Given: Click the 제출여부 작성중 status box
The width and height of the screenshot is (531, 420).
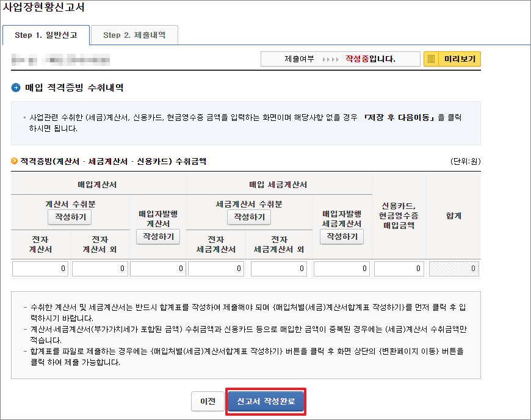Looking at the screenshot, I should pos(340,59).
